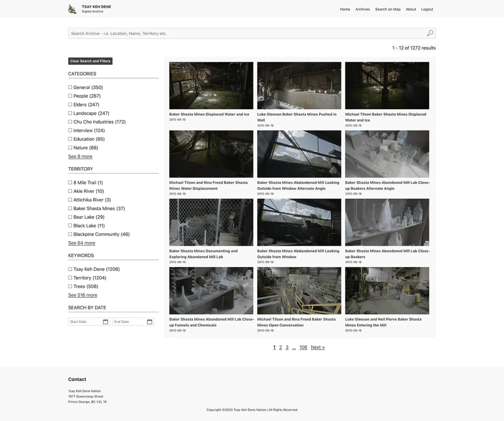This screenshot has height=421, width=504.
Task: Click the search magnifier icon
Action: [x=430, y=33]
